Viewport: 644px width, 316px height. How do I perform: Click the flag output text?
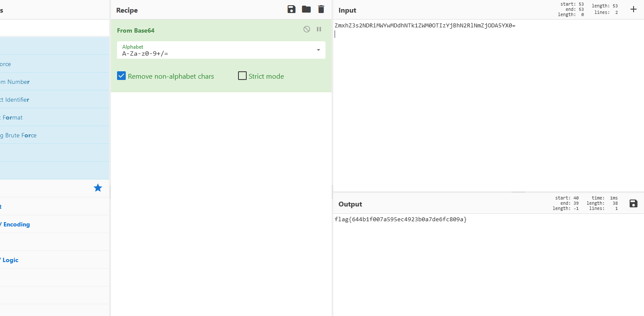tap(400, 220)
